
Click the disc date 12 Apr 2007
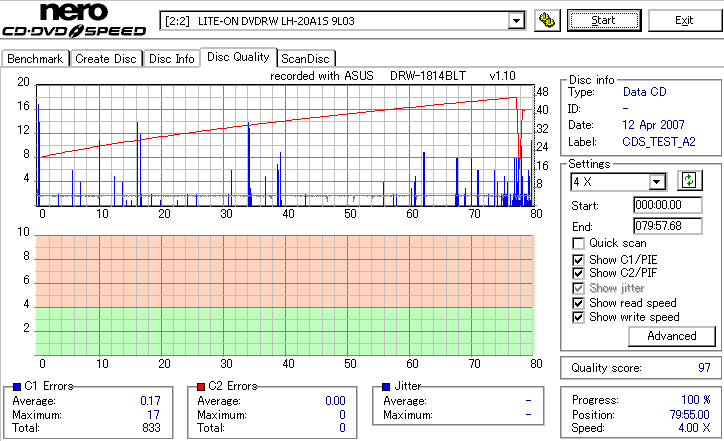pyautogui.click(x=653, y=125)
